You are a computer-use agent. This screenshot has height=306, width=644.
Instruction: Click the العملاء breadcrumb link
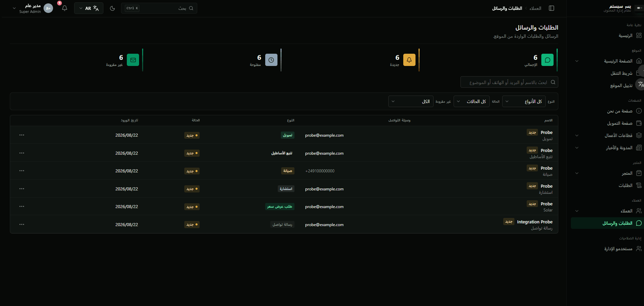(x=535, y=8)
